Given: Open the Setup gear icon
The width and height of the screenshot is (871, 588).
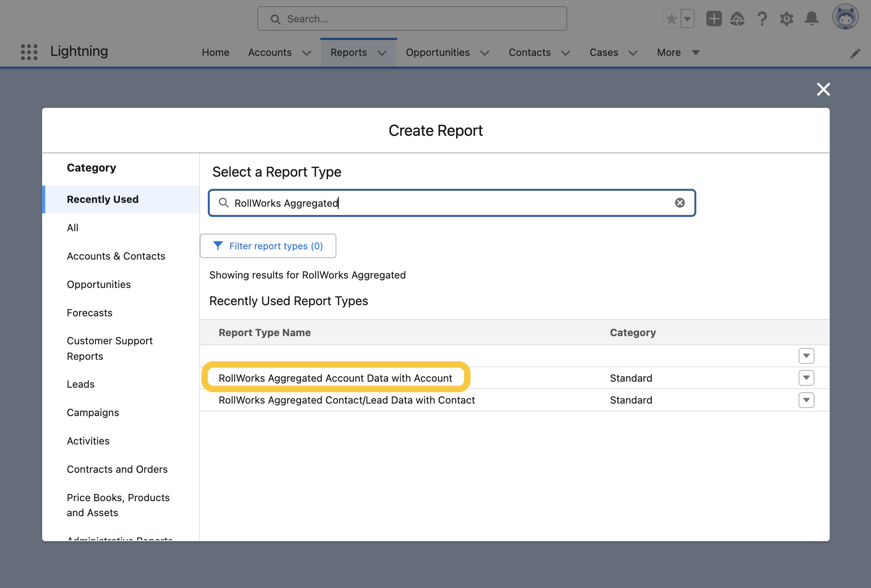Looking at the screenshot, I should (x=787, y=19).
